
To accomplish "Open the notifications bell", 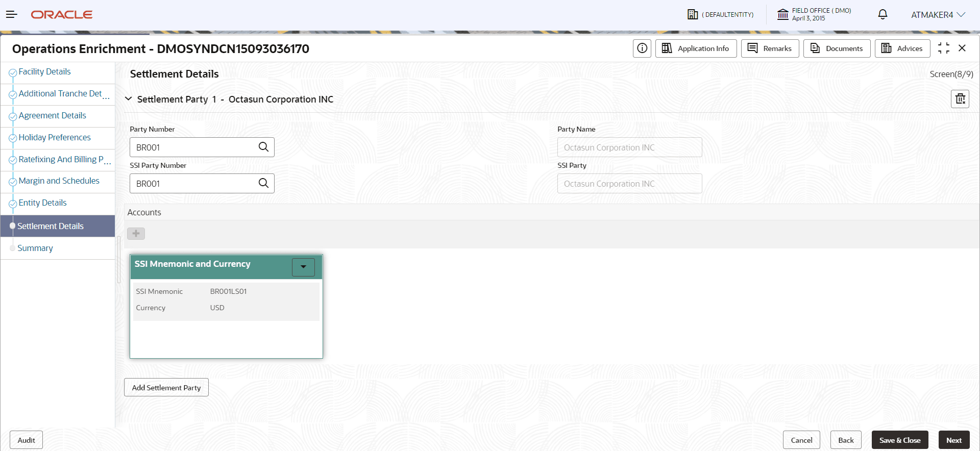I will pos(883,14).
